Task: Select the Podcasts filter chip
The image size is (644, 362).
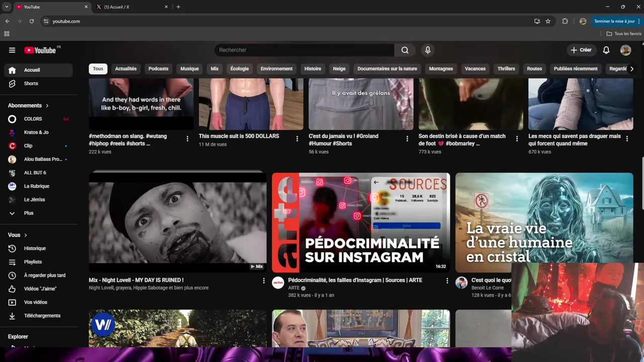Action: [158, 69]
